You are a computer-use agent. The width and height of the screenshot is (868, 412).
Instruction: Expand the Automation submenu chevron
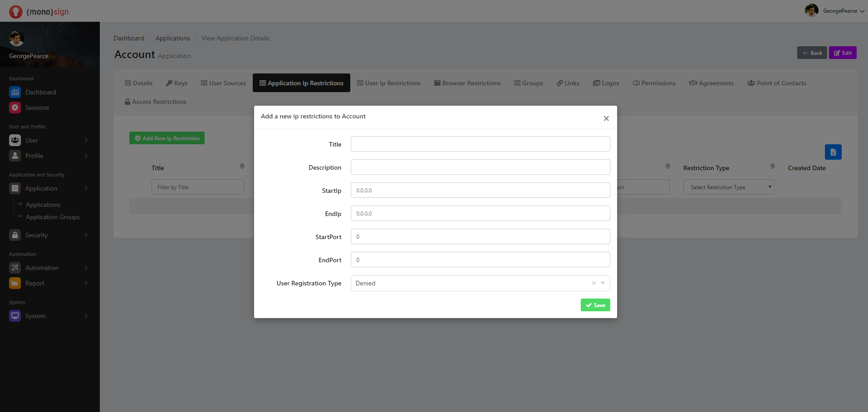(x=86, y=268)
